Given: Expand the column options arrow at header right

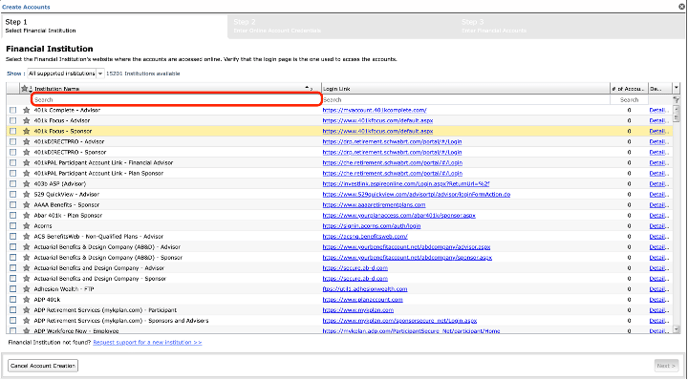Looking at the screenshot, I should 676,88.
